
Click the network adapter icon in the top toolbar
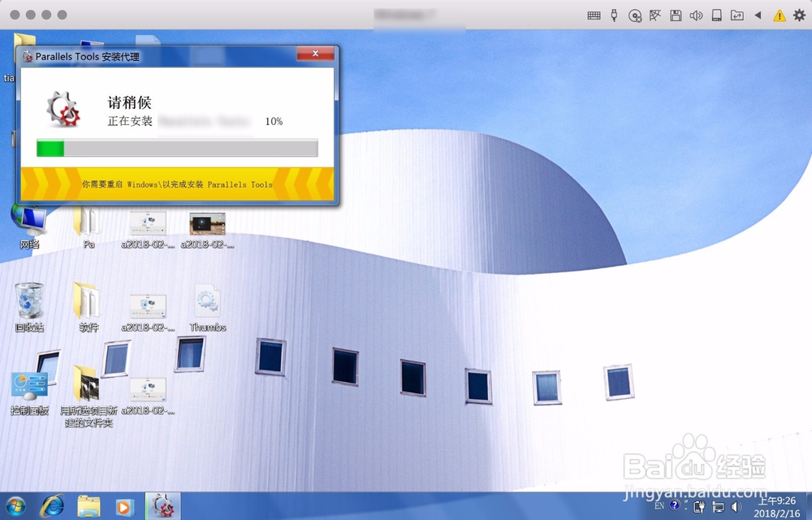(655, 15)
